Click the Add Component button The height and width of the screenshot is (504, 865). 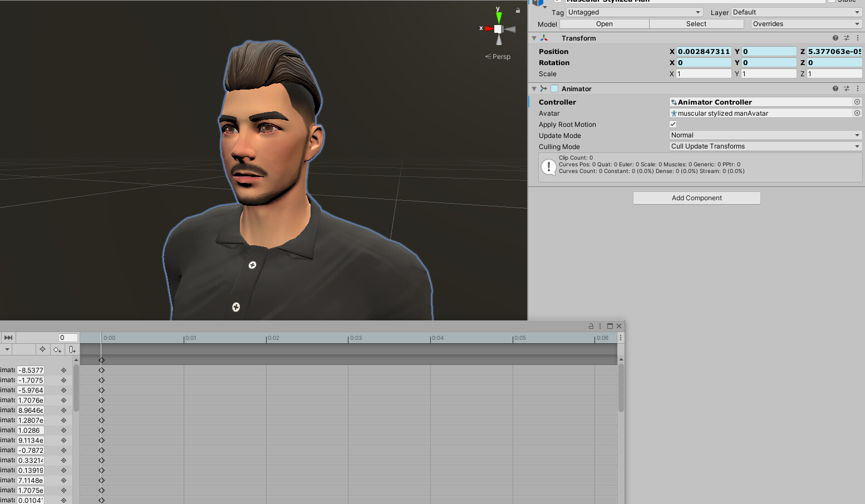point(696,198)
